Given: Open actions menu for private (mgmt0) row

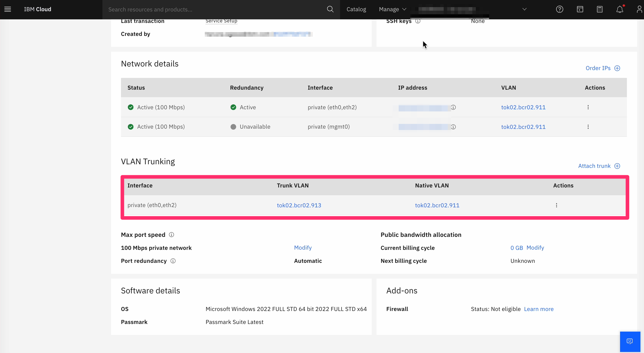Looking at the screenshot, I should pos(588,127).
